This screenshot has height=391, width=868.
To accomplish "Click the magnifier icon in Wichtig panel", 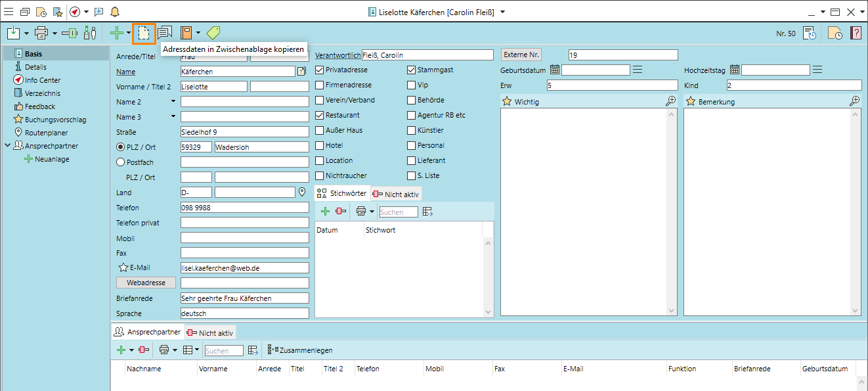I will tap(670, 101).
